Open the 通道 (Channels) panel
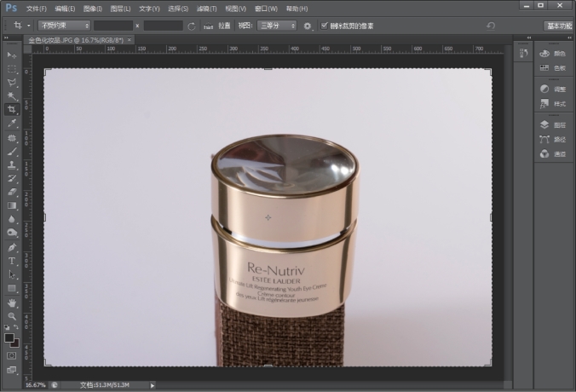This screenshot has height=392, width=576. pyautogui.click(x=552, y=154)
